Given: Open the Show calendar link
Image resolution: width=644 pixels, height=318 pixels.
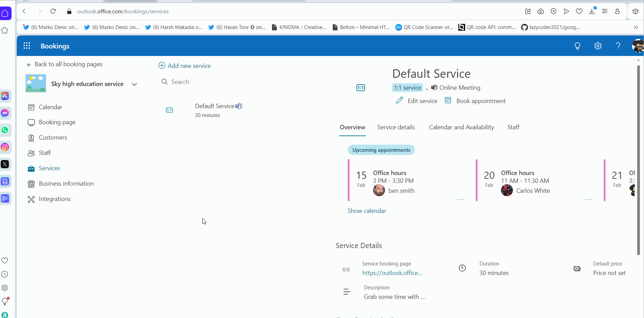Looking at the screenshot, I should (x=367, y=211).
